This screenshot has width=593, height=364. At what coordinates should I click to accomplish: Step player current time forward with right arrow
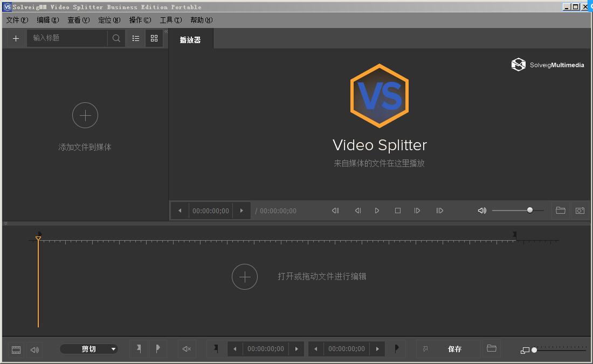(242, 211)
